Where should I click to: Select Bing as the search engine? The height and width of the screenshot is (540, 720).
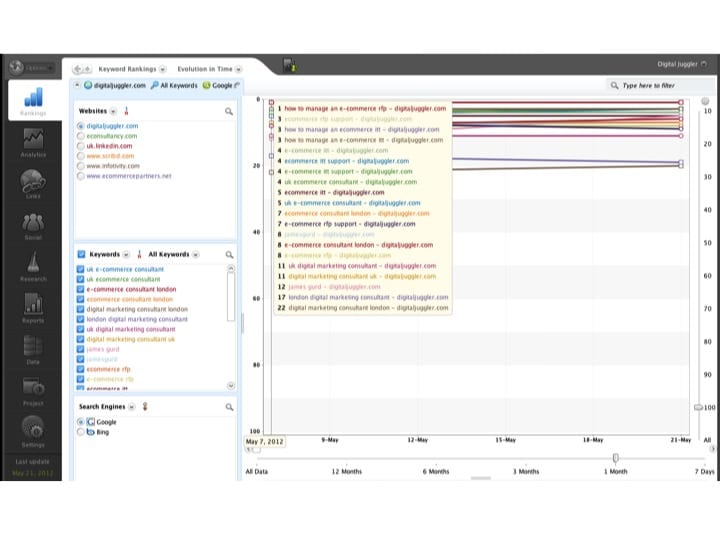[80, 432]
